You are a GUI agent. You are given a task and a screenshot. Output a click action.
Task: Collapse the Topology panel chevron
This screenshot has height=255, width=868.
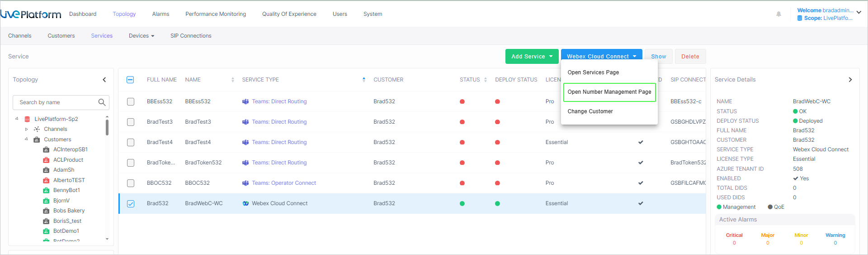(x=104, y=80)
